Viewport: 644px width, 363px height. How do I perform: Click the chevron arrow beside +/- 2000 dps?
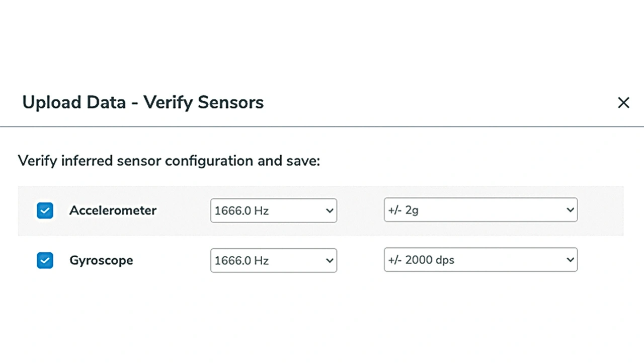tap(570, 260)
